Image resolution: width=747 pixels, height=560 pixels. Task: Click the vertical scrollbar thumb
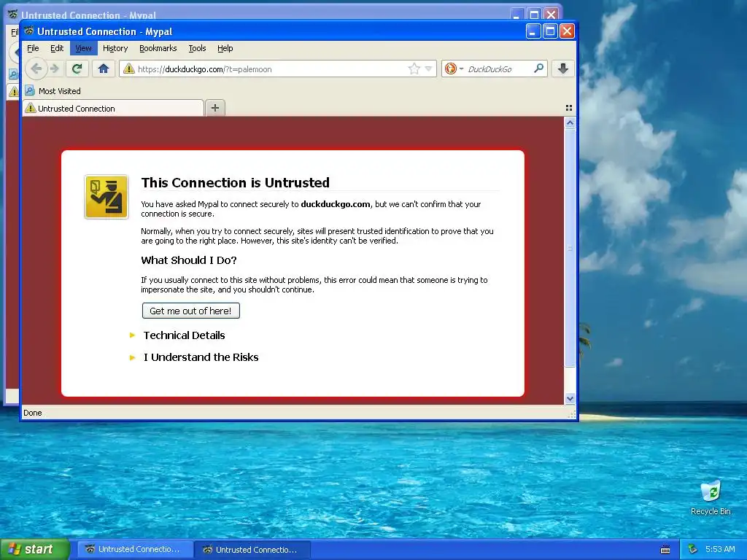click(570, 248)
